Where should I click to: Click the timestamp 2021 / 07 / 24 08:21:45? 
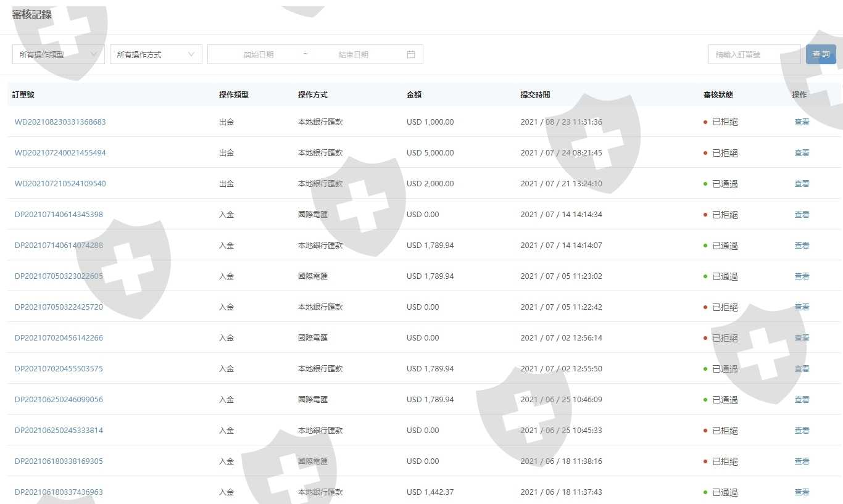pyautogui.click(x=562, y=153)
